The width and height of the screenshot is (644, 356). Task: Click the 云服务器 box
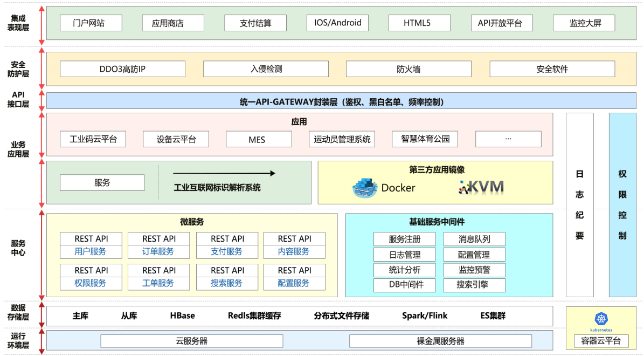(192, 341)
